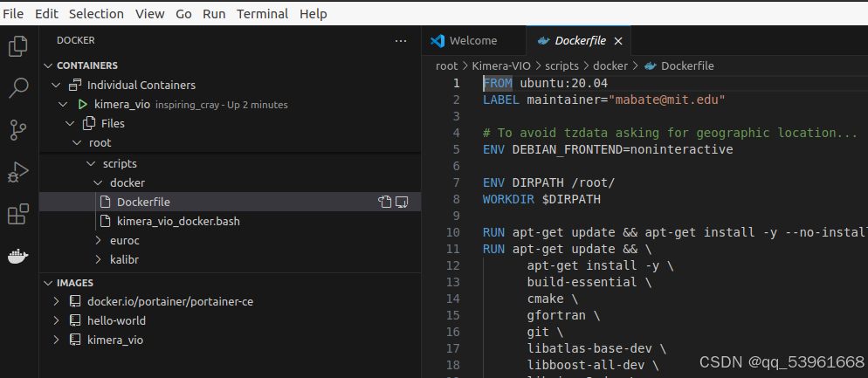Collapse the scripts folder chevron

(91, 164)
